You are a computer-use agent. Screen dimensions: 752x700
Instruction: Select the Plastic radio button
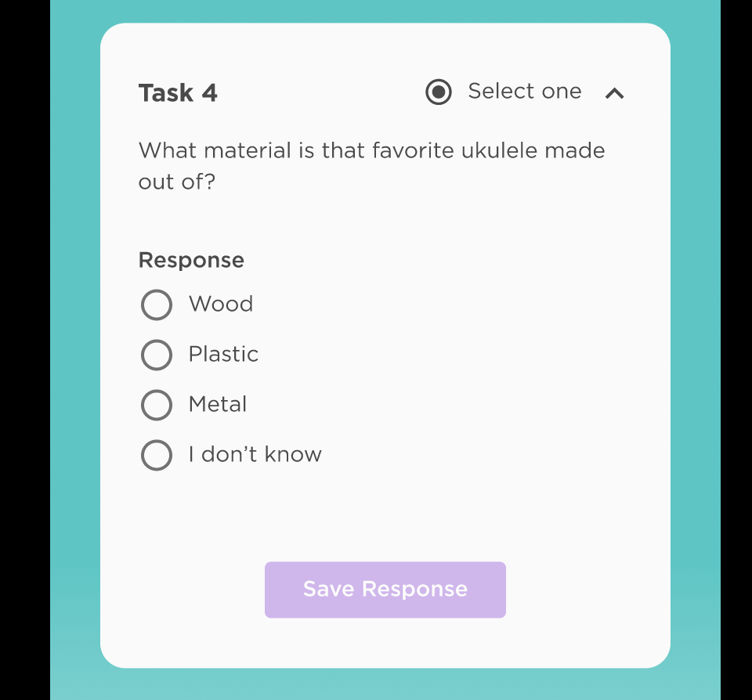coord(157,355)
